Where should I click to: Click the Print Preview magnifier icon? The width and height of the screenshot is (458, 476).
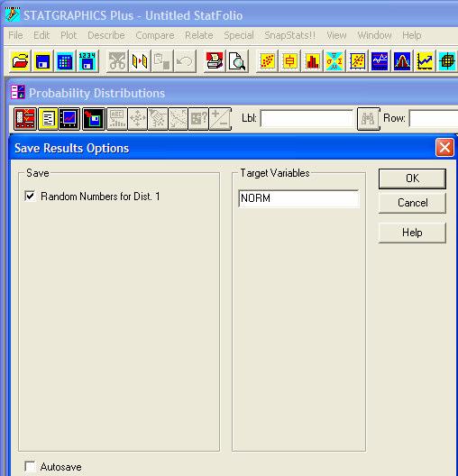pos(237,61)
